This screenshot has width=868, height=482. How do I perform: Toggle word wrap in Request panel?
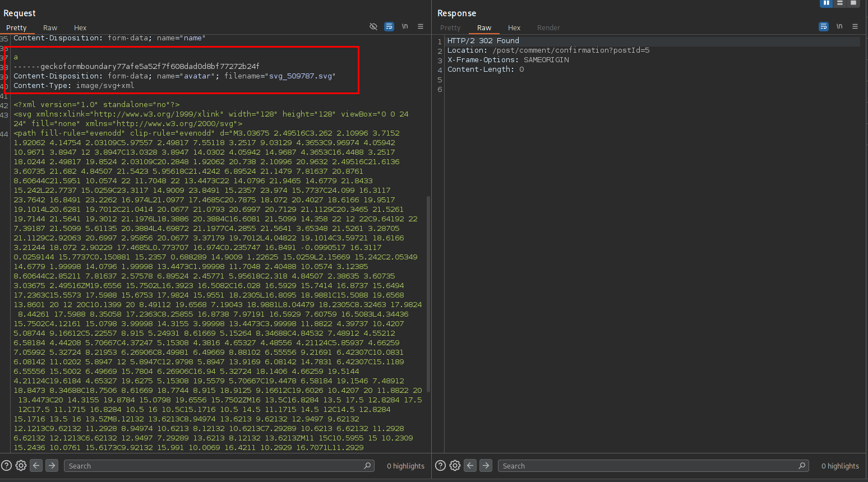point(389,27)
